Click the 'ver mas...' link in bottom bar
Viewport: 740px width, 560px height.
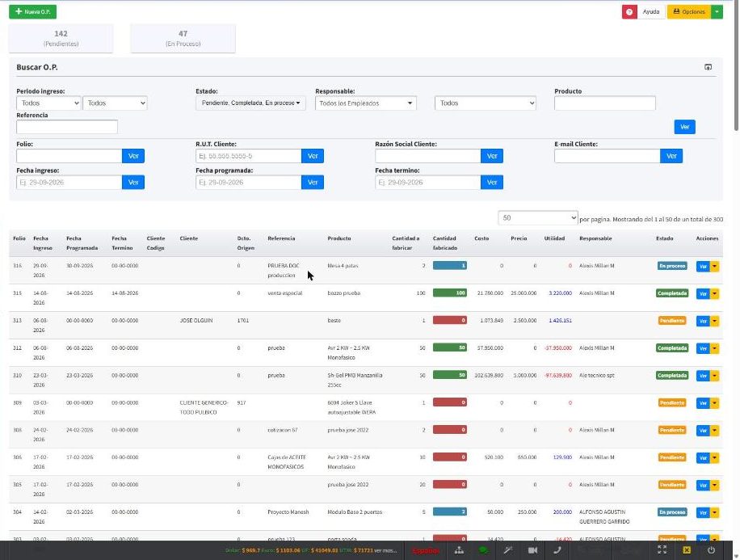(385, 550)
